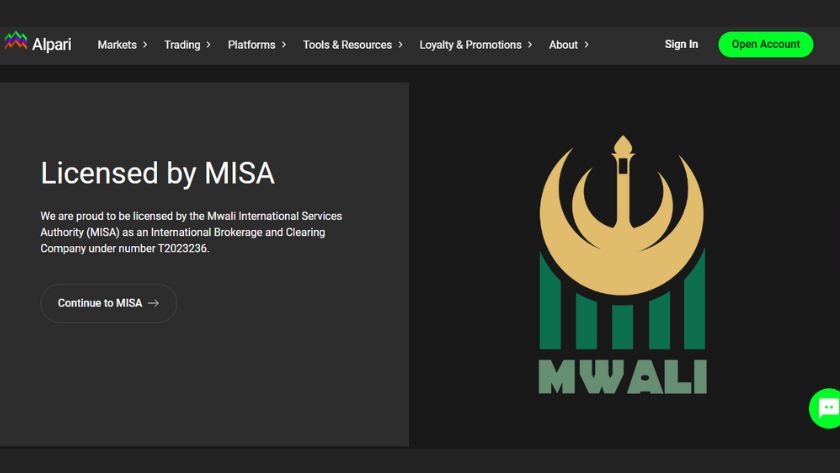Expand the chevron next to Platforms

click(x=284, y=44)
